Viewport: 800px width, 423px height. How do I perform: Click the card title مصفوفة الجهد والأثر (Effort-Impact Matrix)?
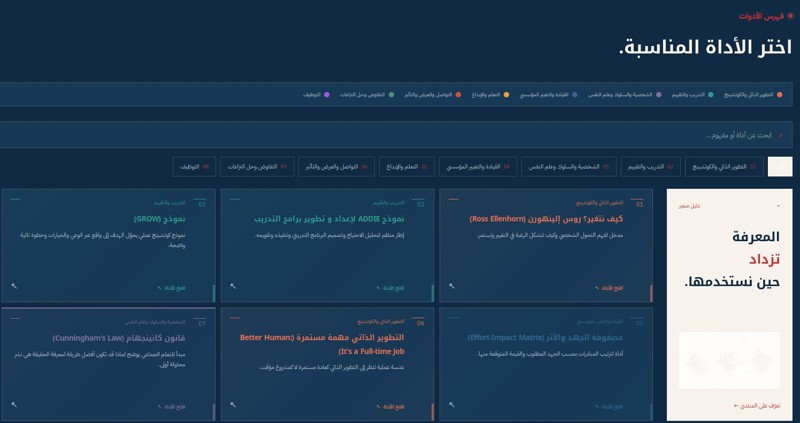tap(545, 338)
